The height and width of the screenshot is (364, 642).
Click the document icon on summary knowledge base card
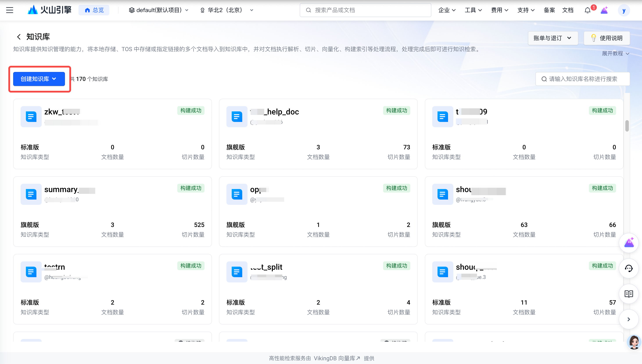tap(31, 194)
